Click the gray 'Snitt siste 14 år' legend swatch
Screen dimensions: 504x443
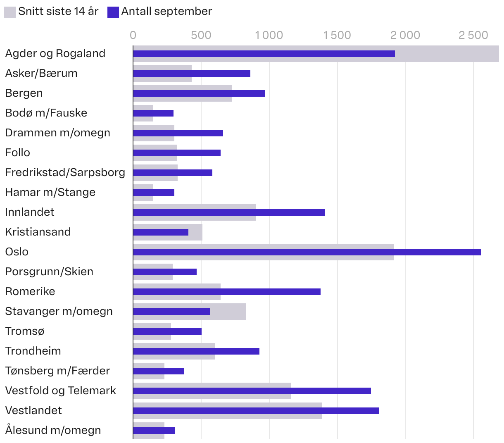click(x=10, y=12)
